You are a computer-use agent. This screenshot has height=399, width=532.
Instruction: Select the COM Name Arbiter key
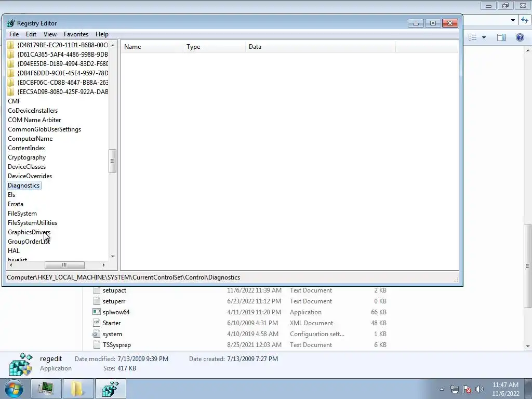pyautogui.click(x=34, y=120)
